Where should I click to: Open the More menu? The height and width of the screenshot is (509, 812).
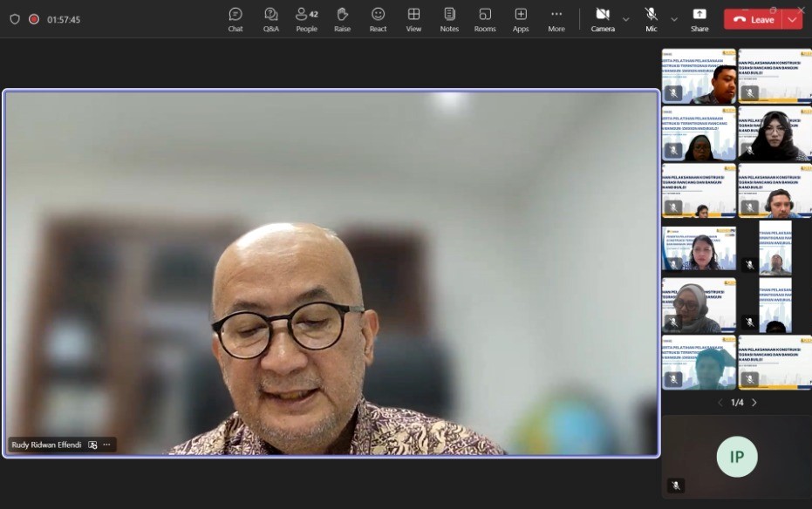click(556, 19)
